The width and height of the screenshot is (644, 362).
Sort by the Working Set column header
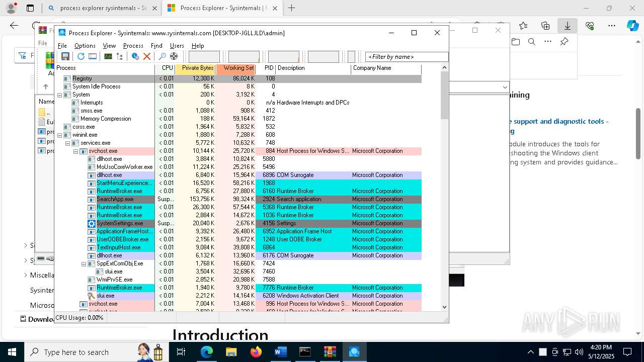[235, 68]
